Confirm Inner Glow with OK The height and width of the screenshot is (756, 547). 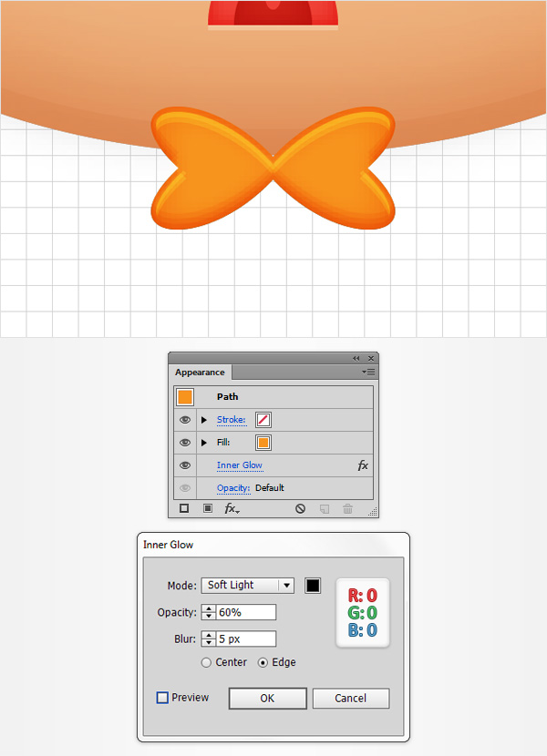click(x=267, y=698)
